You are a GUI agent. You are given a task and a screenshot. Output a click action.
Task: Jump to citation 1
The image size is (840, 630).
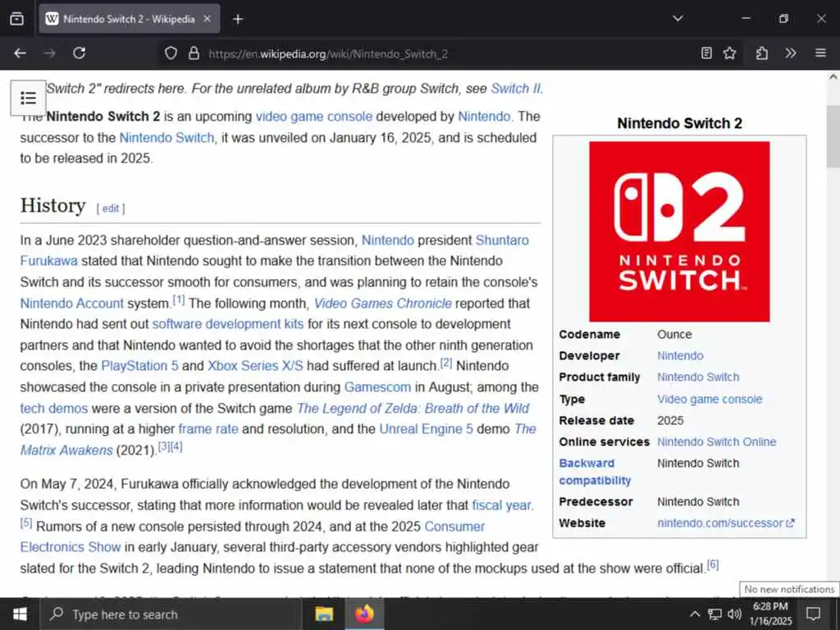click(x=178, y=299)
